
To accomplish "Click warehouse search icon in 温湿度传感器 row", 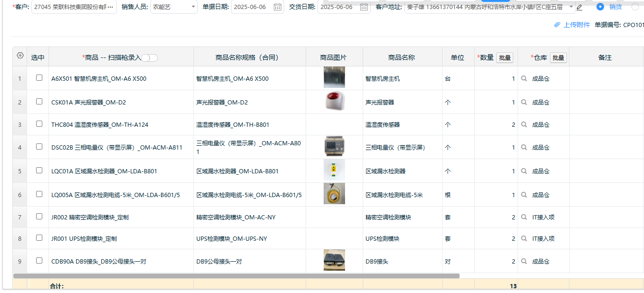I will (x=524, y=124).
